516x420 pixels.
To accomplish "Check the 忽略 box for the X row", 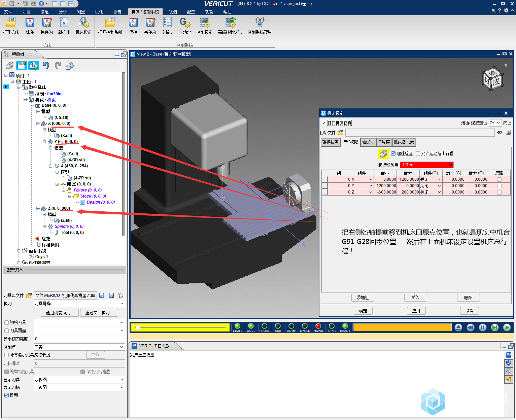I will tap(499, 179).
